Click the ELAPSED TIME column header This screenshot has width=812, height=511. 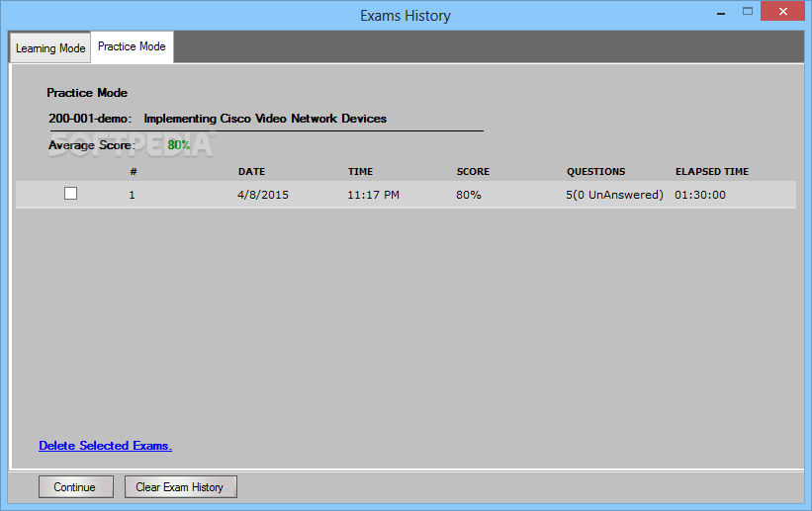click(x=712, y=171)
